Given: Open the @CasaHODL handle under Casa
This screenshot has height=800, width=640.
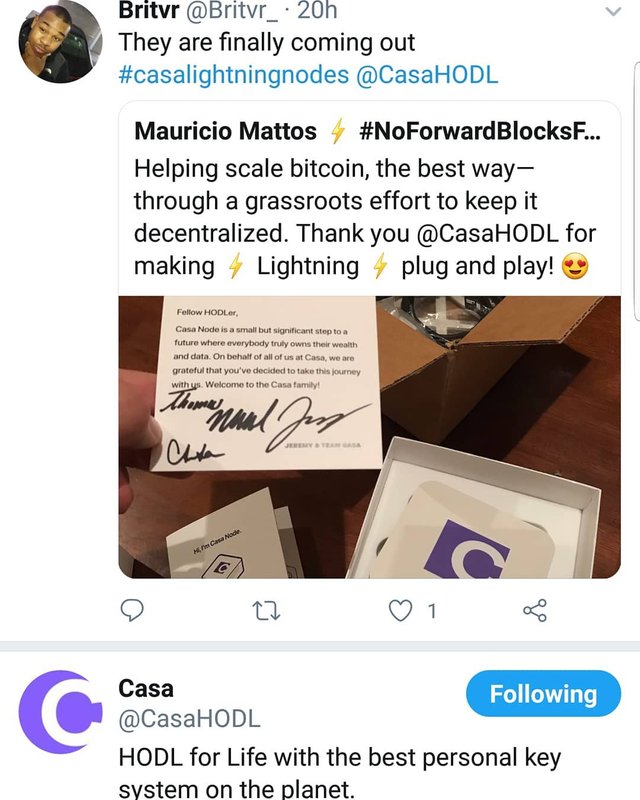Looking at the screenshot, I should pyautogui.click(x=189, y=719).
